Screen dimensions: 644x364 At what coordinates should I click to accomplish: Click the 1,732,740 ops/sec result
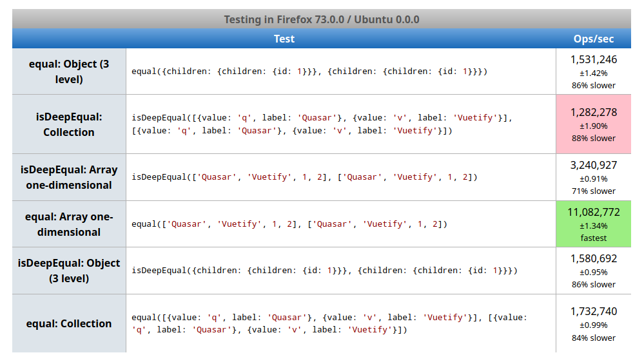coord(594,311)
